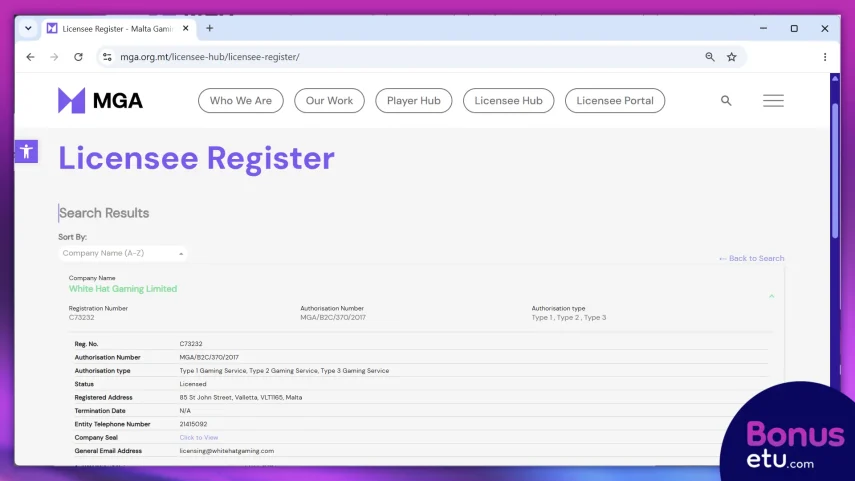The height and width of the screenshot is (481, 855).
Task: Open Player Hub menu
Action: [413, 100]
